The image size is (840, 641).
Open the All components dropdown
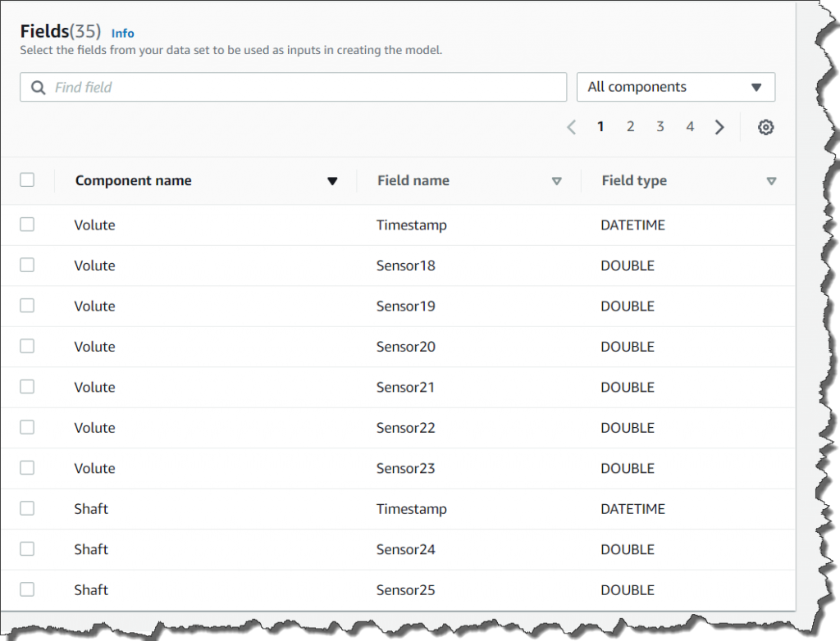pos(675,86)
